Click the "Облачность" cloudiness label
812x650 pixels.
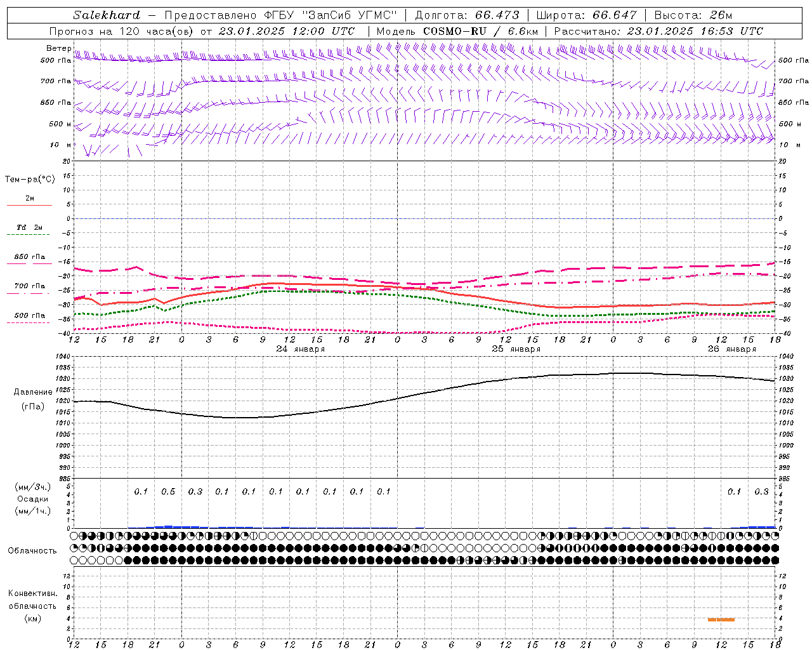point(32,550)
